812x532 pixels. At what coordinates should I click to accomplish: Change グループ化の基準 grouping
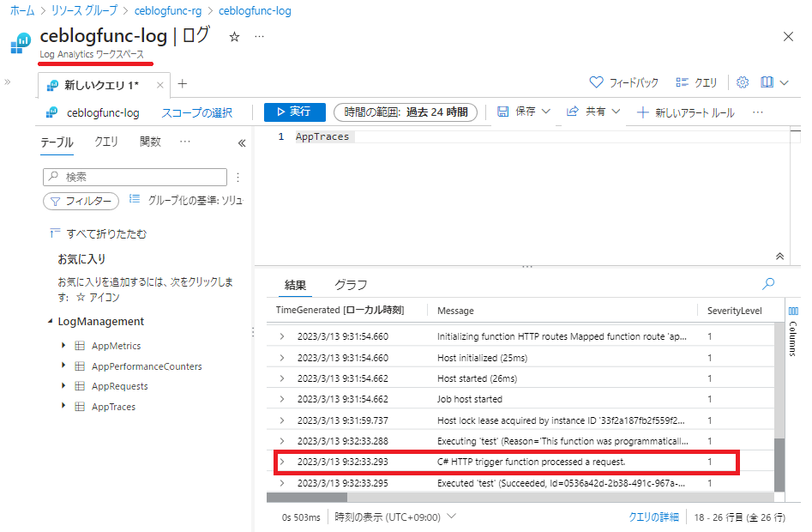click(x=186, y=200)
